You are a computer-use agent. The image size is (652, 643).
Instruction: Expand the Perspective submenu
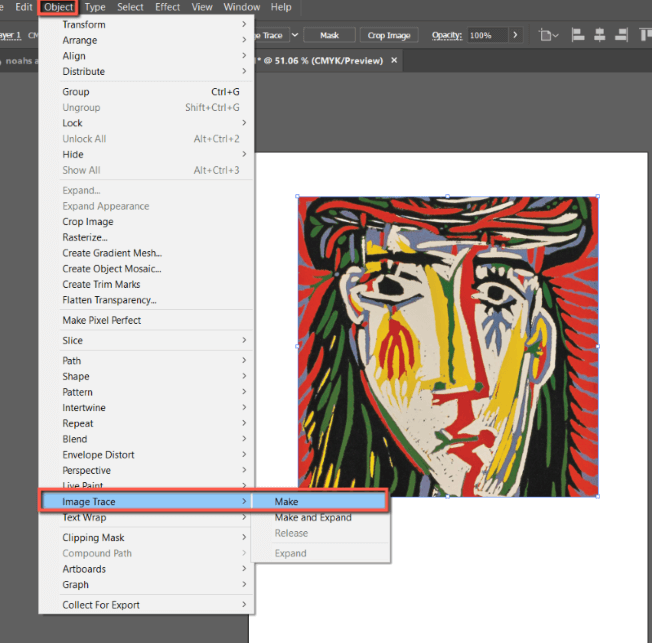tap(146, 470)
